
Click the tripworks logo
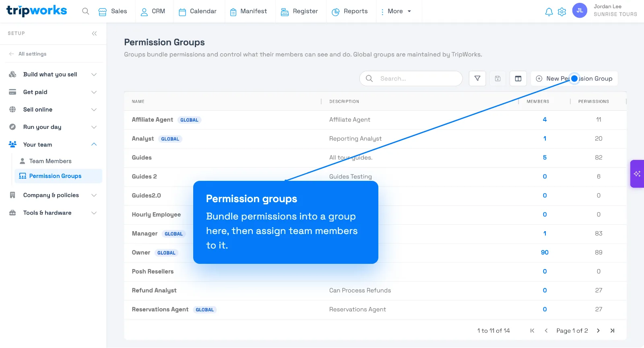[x=37, y=11]
